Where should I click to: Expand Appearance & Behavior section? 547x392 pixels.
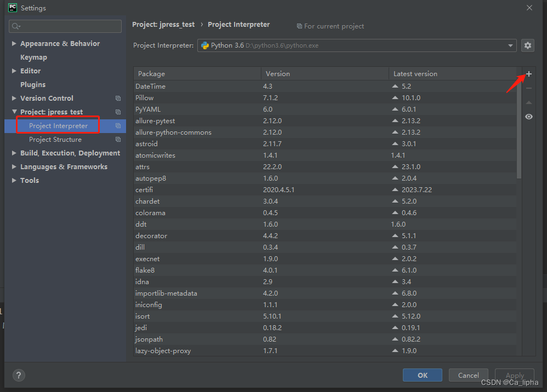pos(14,44)
